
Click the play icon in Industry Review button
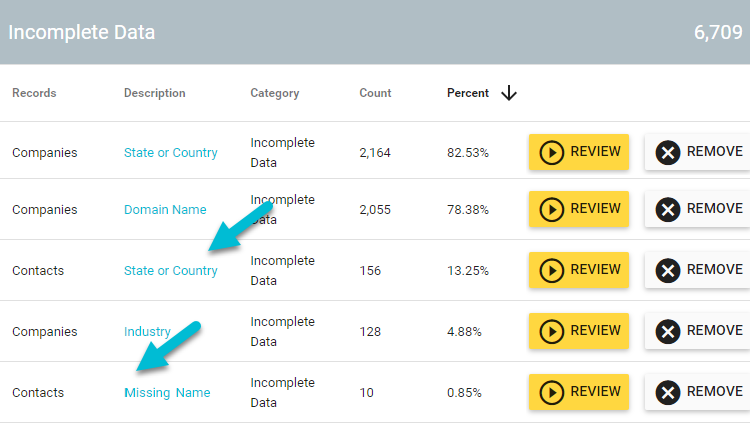pyautogui.click(x=551, y=331)
